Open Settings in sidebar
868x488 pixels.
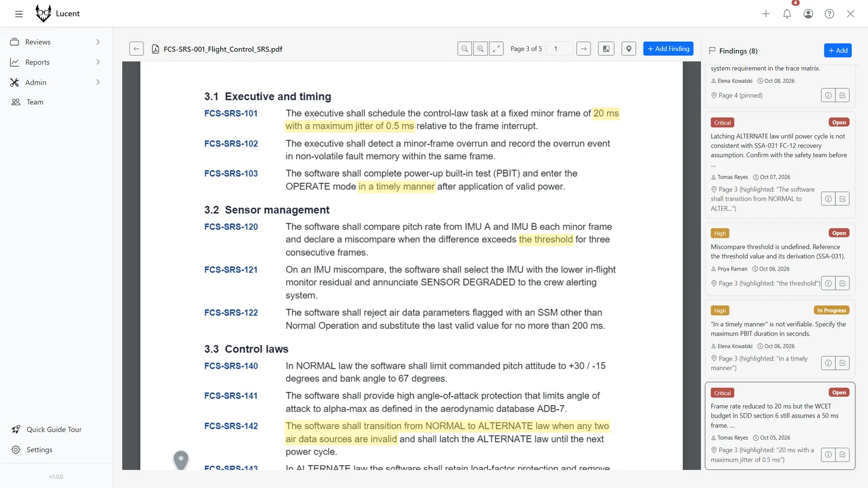[56, 450]
